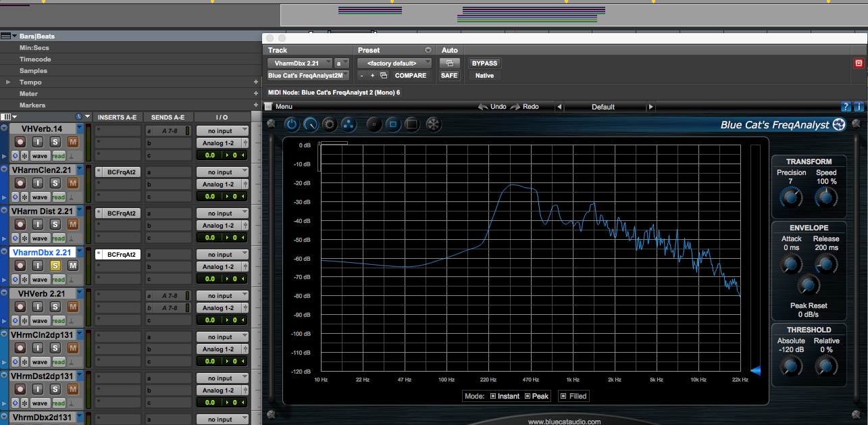Mute the VHVerb.14 track
868x425 pixels.
point(72,142)
